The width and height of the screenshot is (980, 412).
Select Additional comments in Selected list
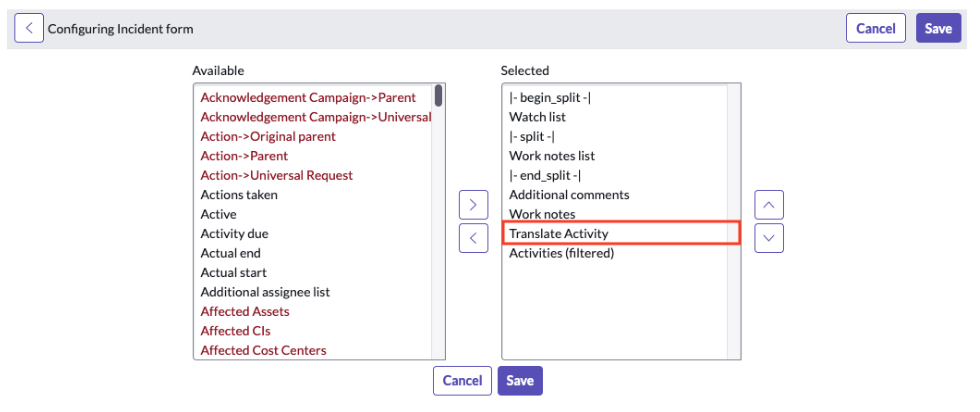pyautogui.click(x=615, y=194)
